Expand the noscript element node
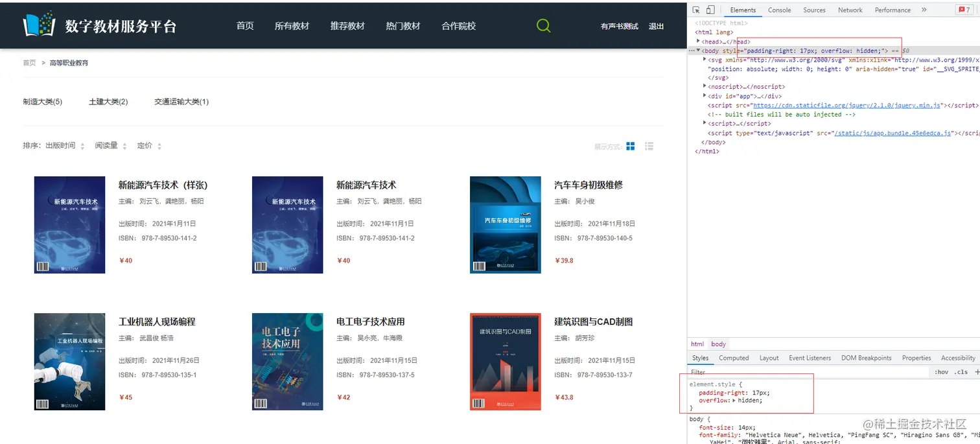This screenshot has height=444, width=980. tap(705, 86)
